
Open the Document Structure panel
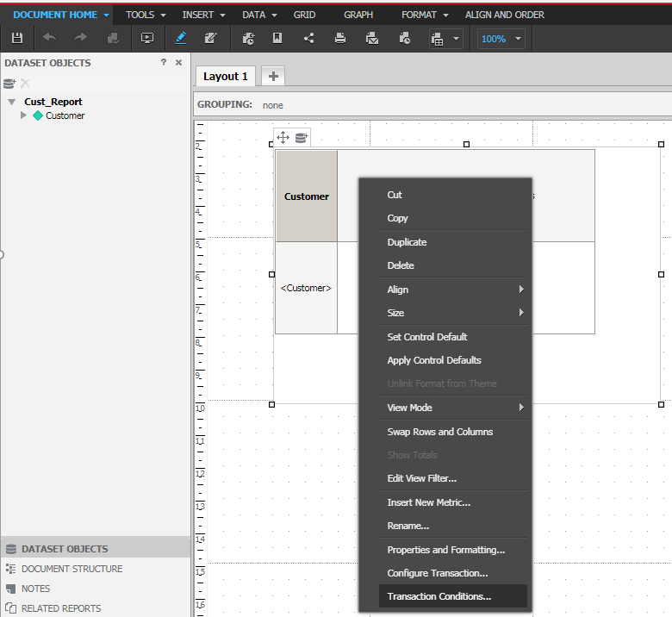pyautogui.click(x=72, y=569)
